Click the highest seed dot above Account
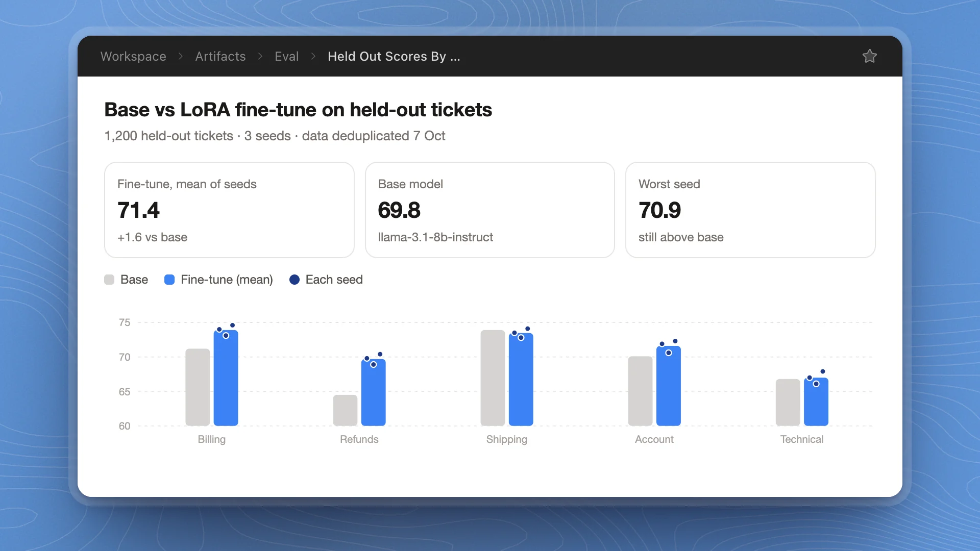Screen dimensions: 980x551 tap(675, 341)
